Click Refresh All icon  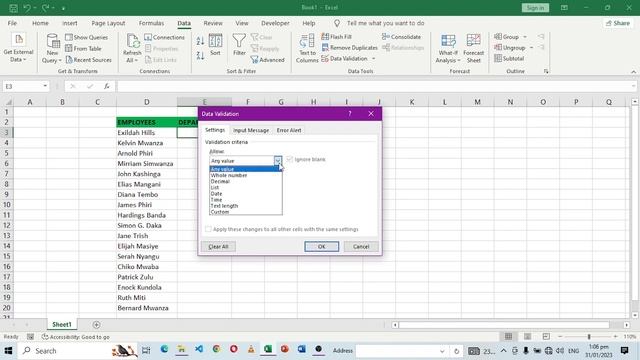point(132,41)
